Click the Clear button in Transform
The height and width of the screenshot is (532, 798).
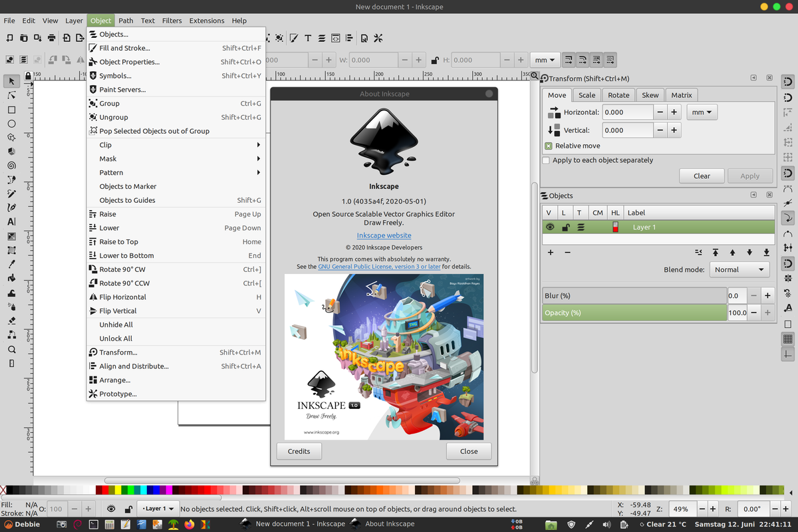click(x=702, y=176)
